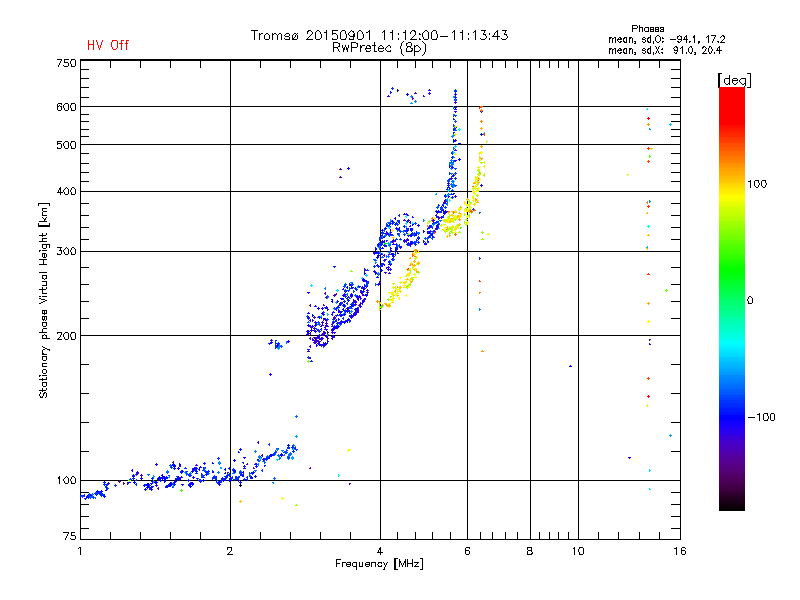Select the plot title 'Tromsø 20150901 11:12:00-11:13:43'
800x600 pixels.
(379, 35)
